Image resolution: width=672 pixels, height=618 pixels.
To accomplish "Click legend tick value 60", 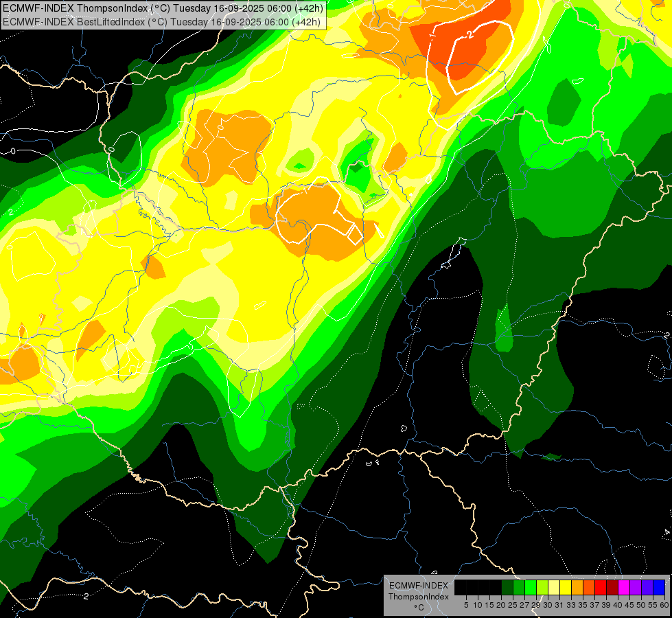I will coord(664,605).
